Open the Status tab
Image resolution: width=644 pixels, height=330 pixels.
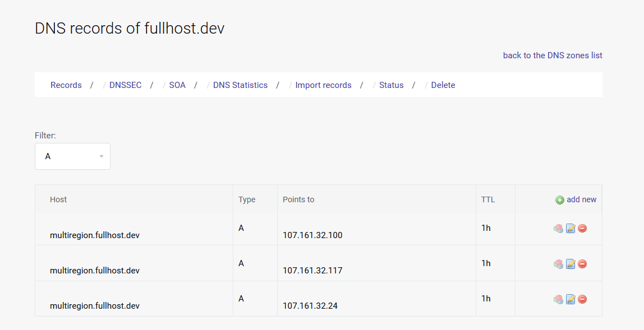click(x=391, y=85)
